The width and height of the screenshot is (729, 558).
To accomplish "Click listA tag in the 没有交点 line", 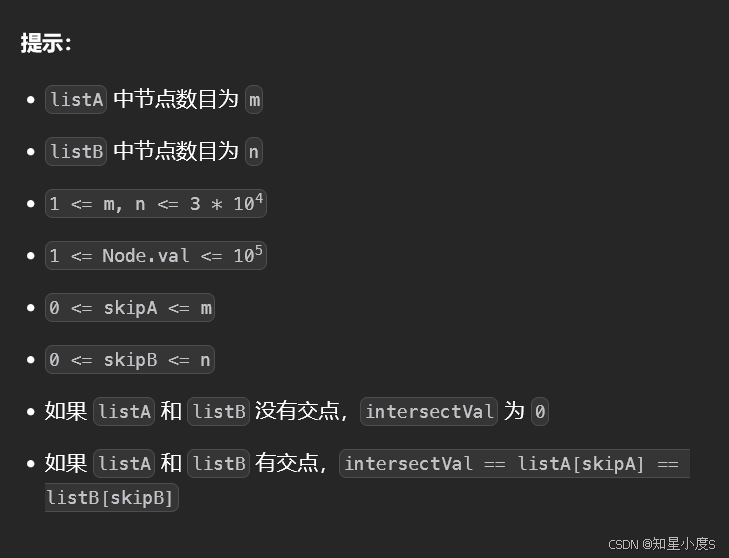I will (124, 412).
